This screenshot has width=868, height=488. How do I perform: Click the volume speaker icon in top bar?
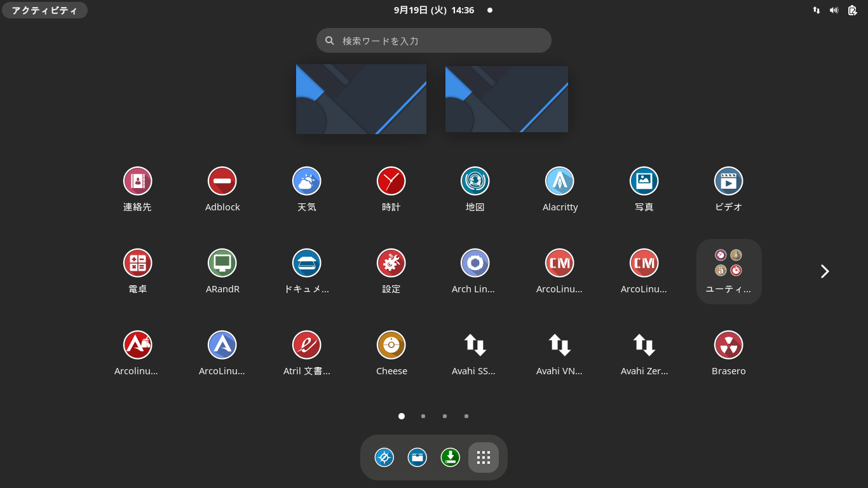click(834, 10)
